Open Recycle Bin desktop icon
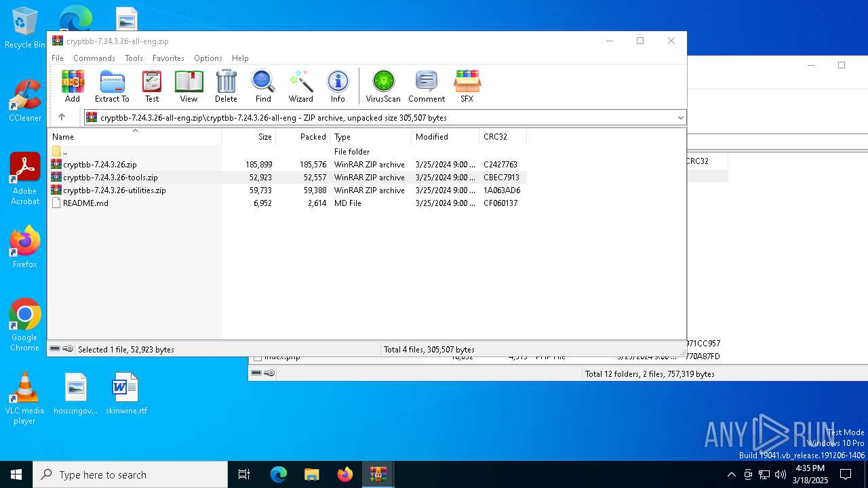The height and width of the screenshot is (488, 868). coord(25,28)
